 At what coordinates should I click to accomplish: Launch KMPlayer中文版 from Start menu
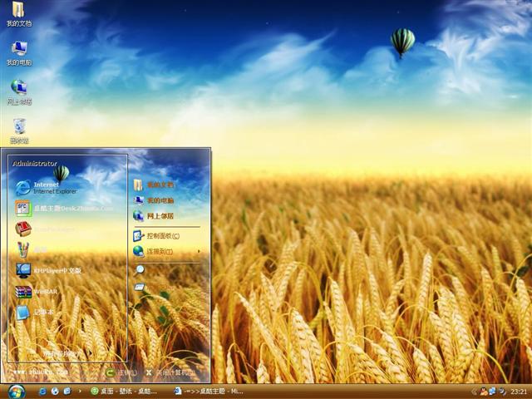tap(48, 270)
